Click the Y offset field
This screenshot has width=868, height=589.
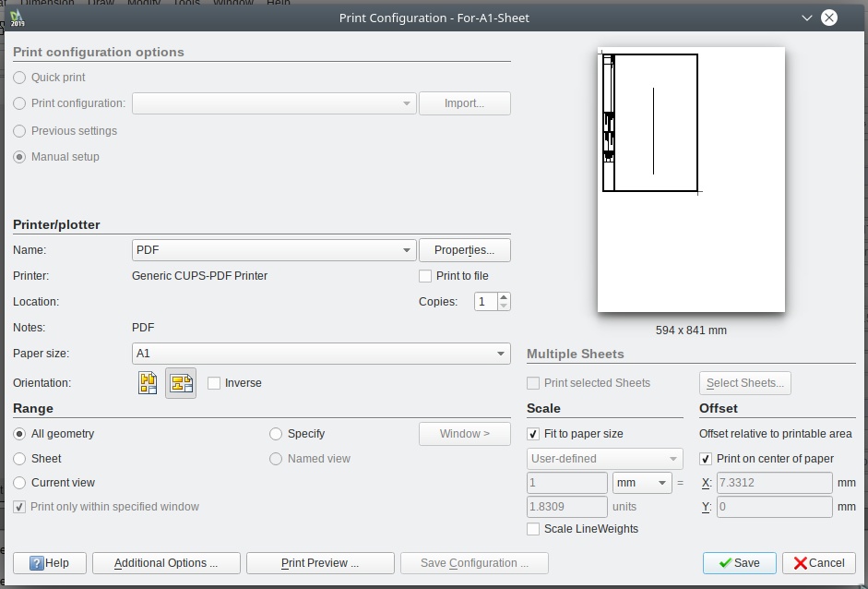click(x=775, y=507)
